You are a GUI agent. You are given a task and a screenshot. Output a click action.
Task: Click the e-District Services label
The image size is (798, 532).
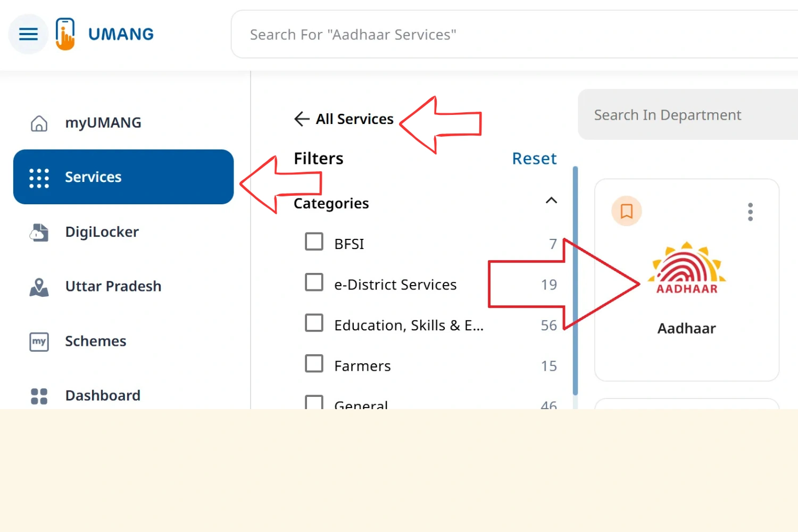pos(395,285)
